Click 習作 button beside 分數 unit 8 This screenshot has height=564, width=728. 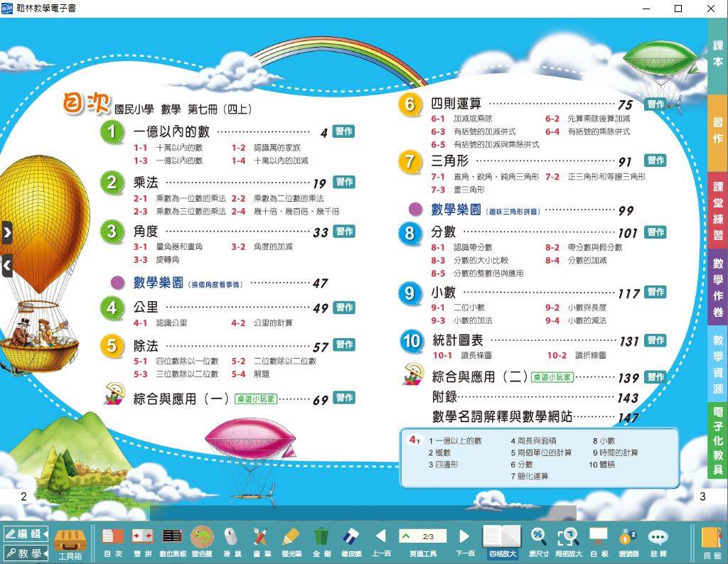click(x=655, y=232)
